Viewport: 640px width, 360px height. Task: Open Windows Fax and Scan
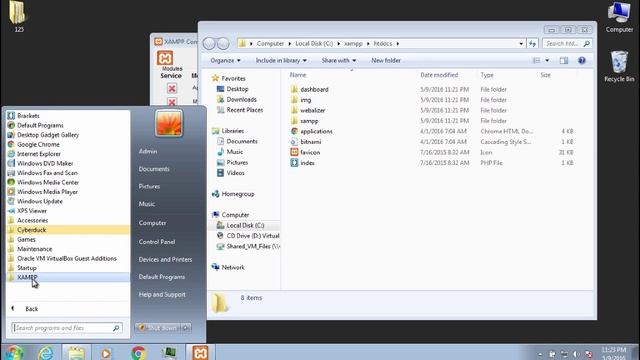point(47,173)
